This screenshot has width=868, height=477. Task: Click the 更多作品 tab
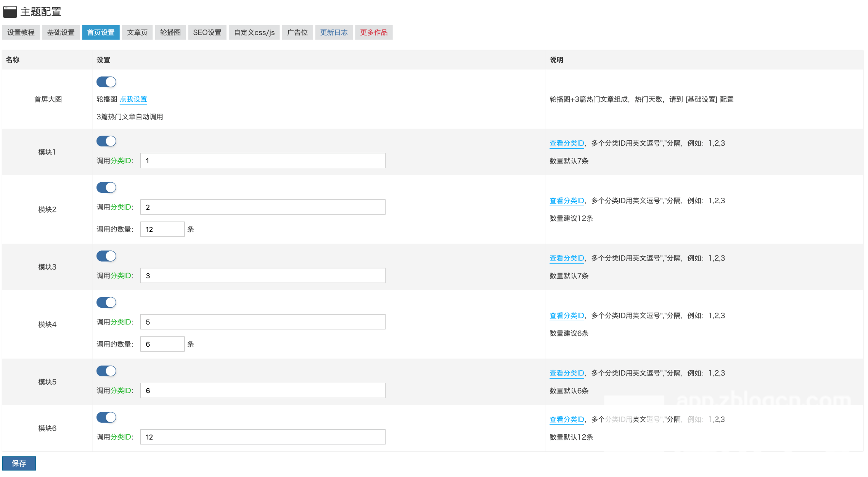click(374, 32)
